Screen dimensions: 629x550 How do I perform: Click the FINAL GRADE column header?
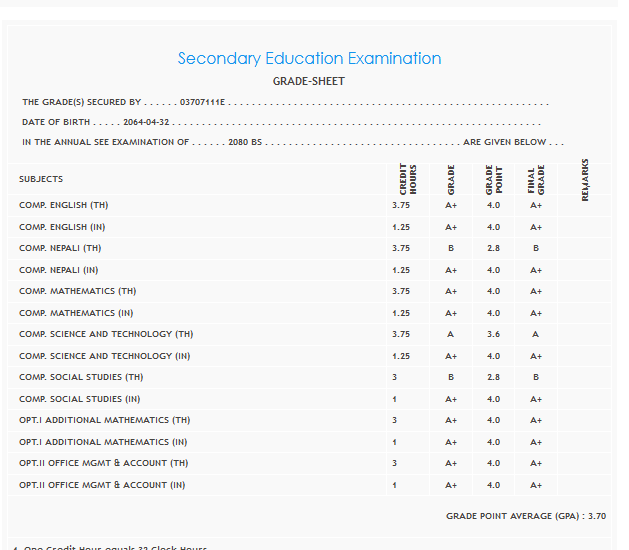[x=535, y=179]
